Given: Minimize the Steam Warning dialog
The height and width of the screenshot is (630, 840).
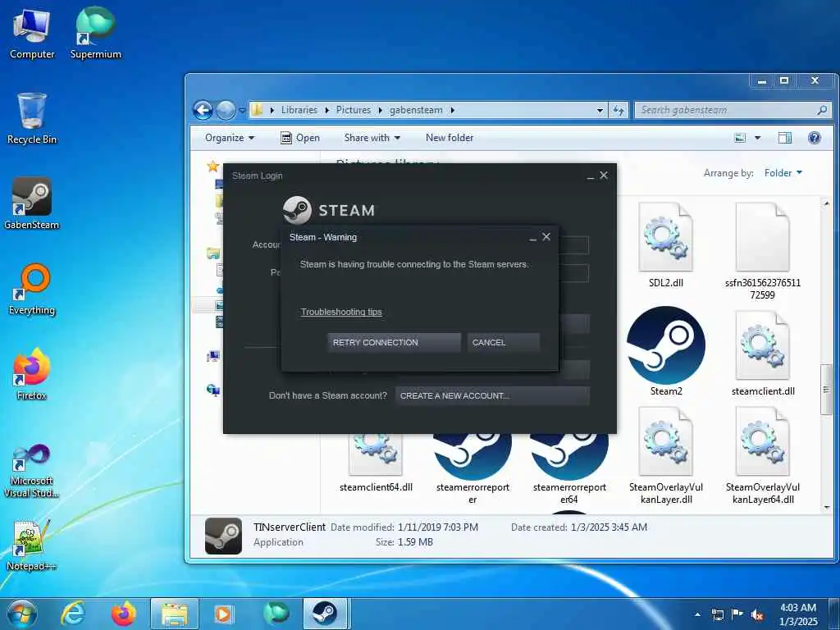Looking at the screenshot, I should pos(533,238).
